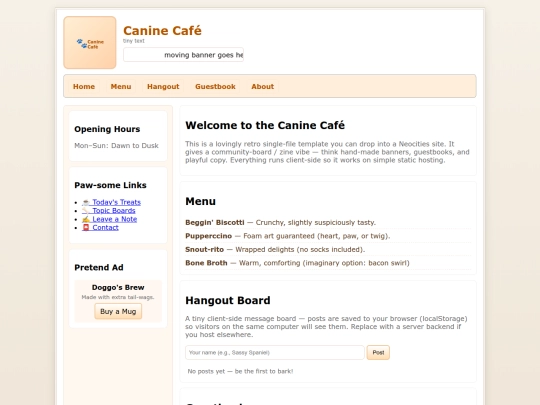
Task: Open the Guestbook navigation item
Action: click(215, 86)
